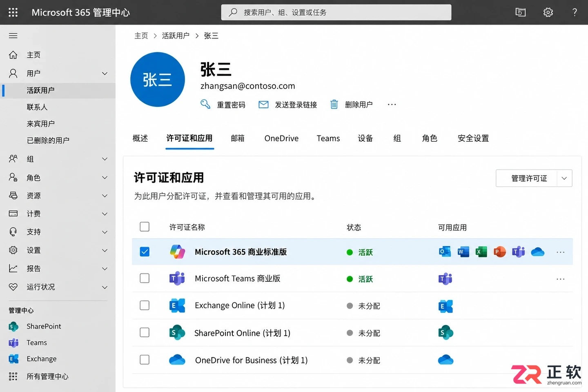588x392 pixels.
Task: Open 联系人 in the sidebar
Action: point(37,107)
